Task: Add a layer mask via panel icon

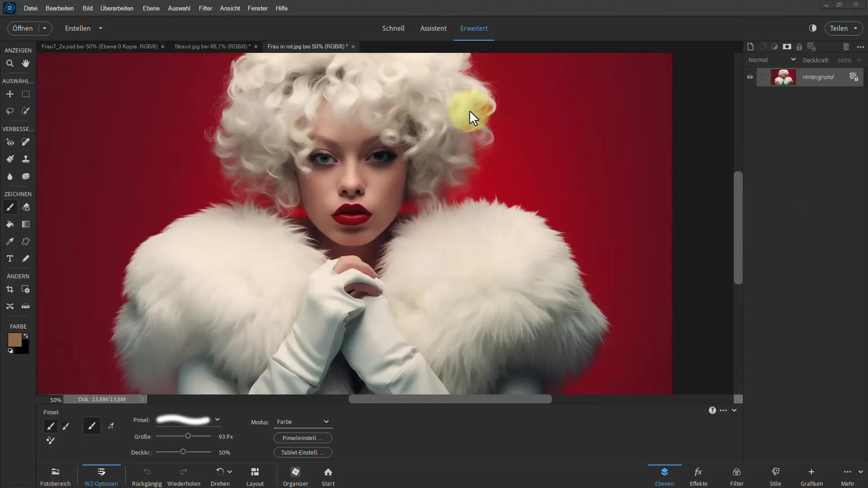Action: tap(787, 47)
